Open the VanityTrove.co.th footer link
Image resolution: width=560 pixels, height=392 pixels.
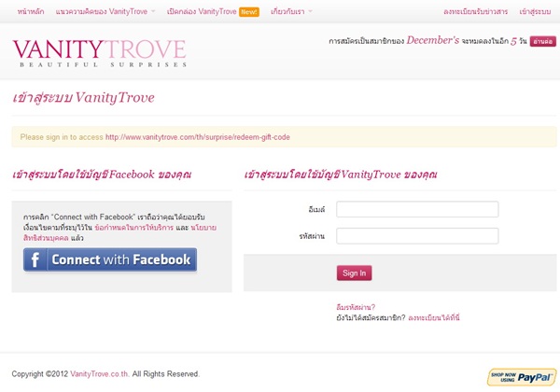pos(100,373)
